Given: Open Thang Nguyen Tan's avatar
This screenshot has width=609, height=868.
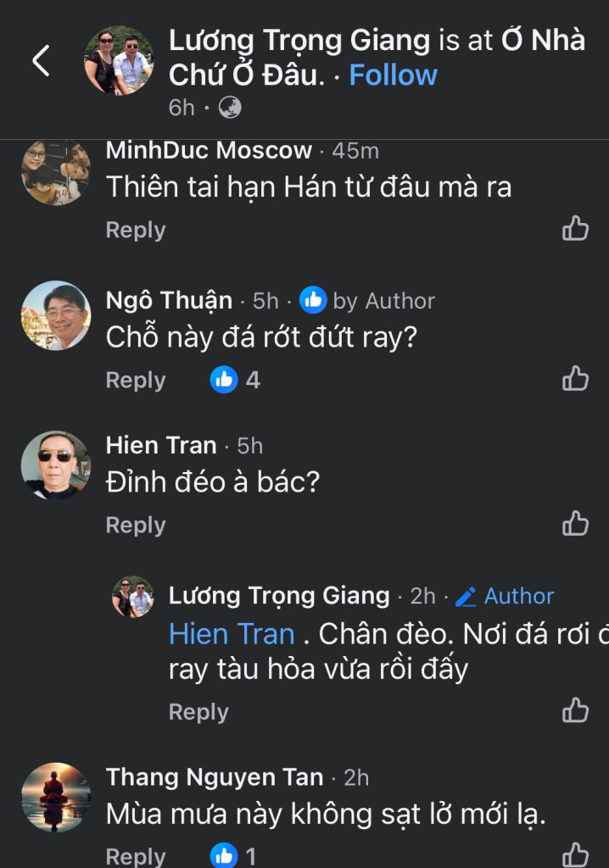Looking at the screenshot, I should click(56, 797).
